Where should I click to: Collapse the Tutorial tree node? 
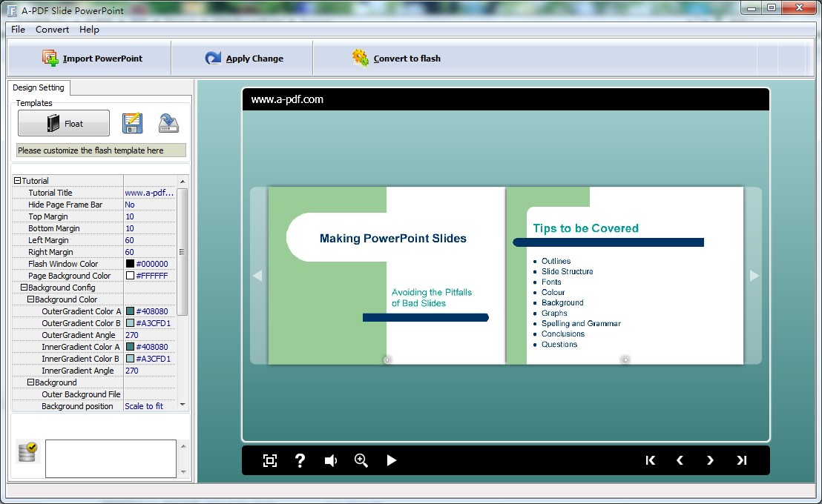click(17, 181)
